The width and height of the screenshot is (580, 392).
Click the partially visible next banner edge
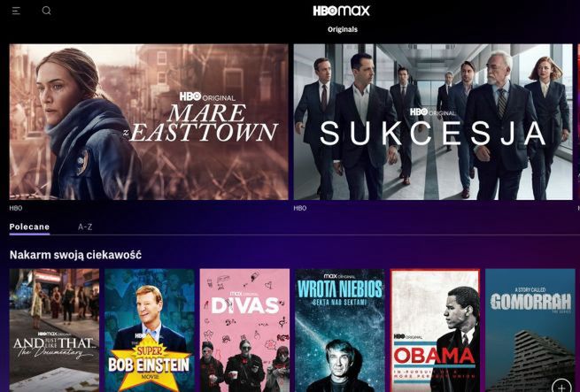pos(578,122)
